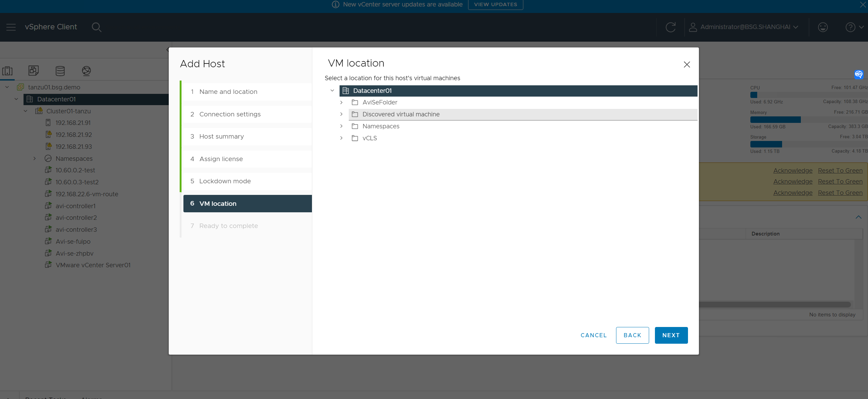Switch to Hosts and Clusters inventory icon
The height and width of the screenshot is (399, 868).
pos(8,71)
